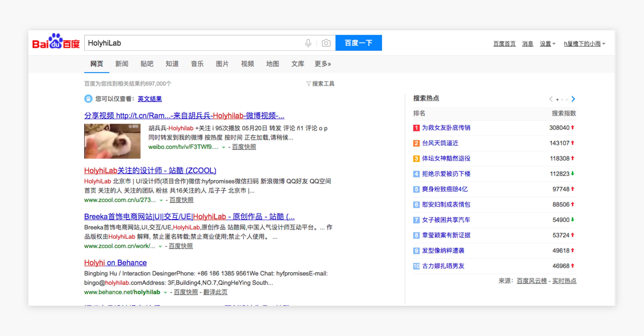The image size is (644, 336).
Task: Click the filter icon beside 搜索工具
Action: coord(309,83)
